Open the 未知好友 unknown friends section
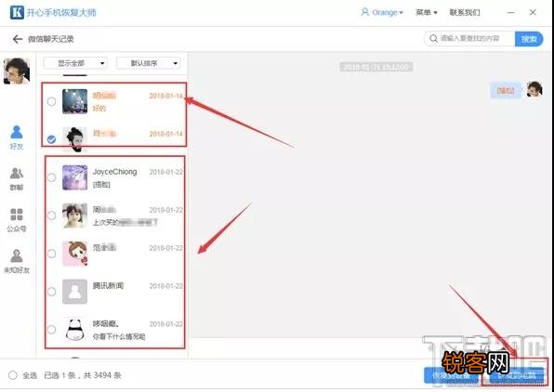The width and height of the screenshot is (554, 392). pyautogui.click(x=17, y=261)
